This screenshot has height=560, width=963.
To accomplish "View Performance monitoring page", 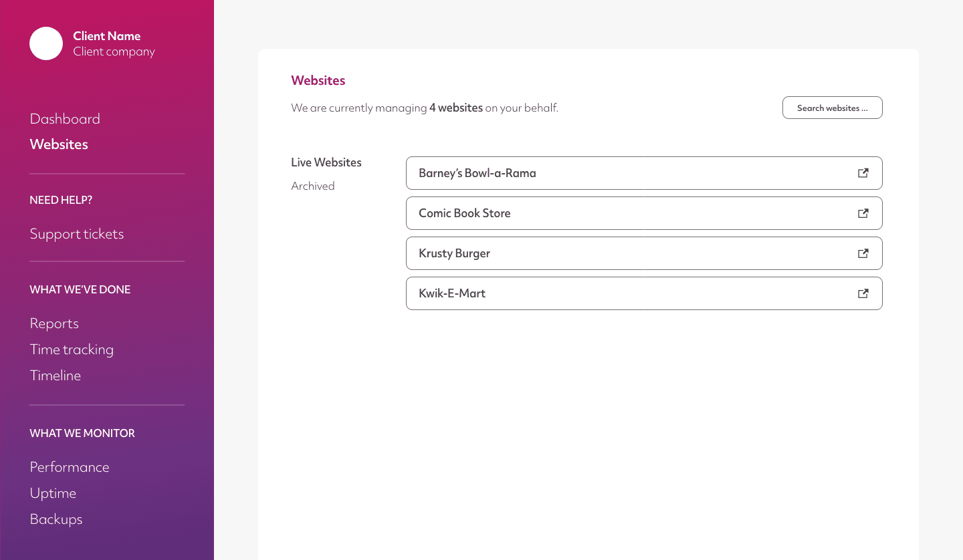I will coord(70,467).
